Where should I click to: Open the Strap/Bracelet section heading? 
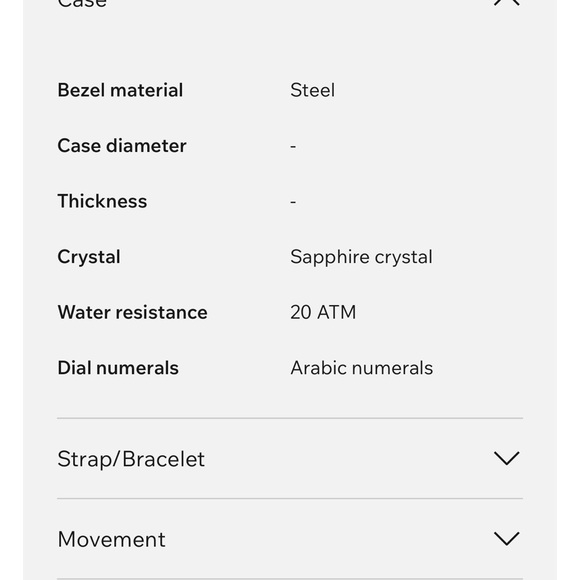click(131, 459)
